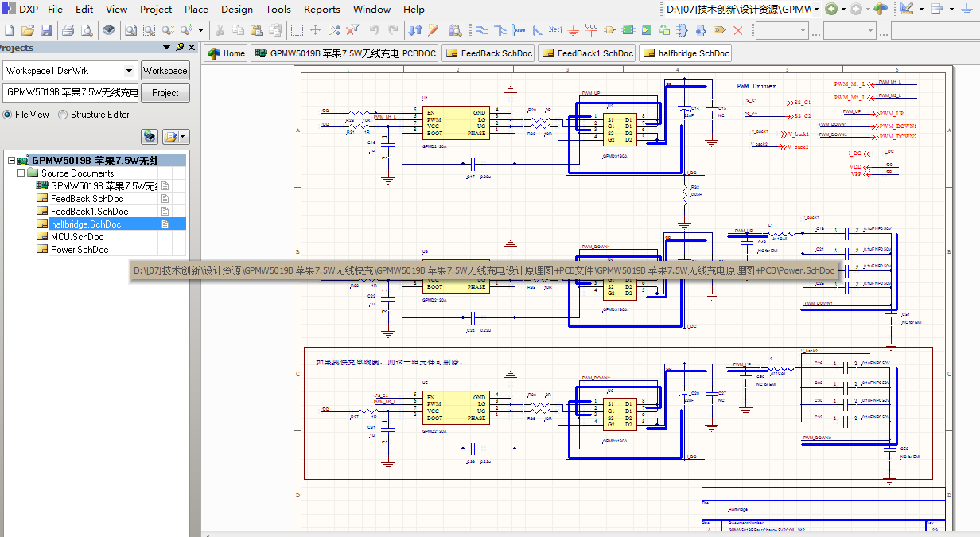Open the Reports menu
This screenshot has height=537, width=980.
321,10
